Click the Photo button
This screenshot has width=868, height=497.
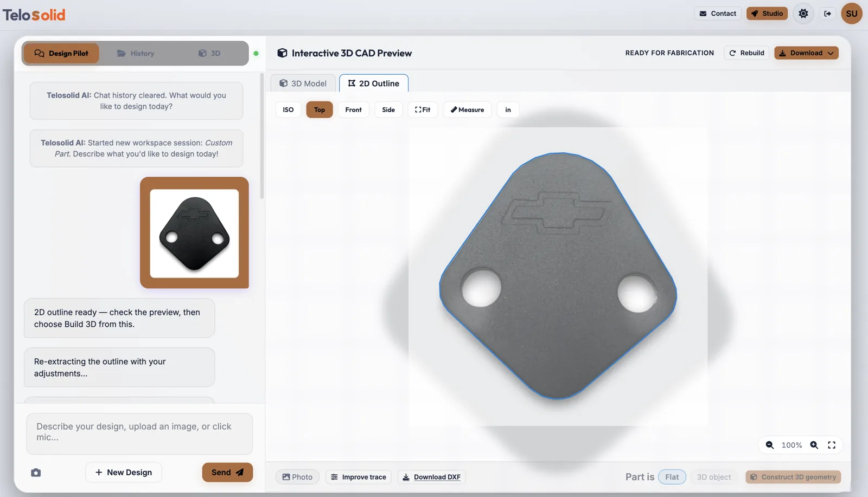coord(297,477)
